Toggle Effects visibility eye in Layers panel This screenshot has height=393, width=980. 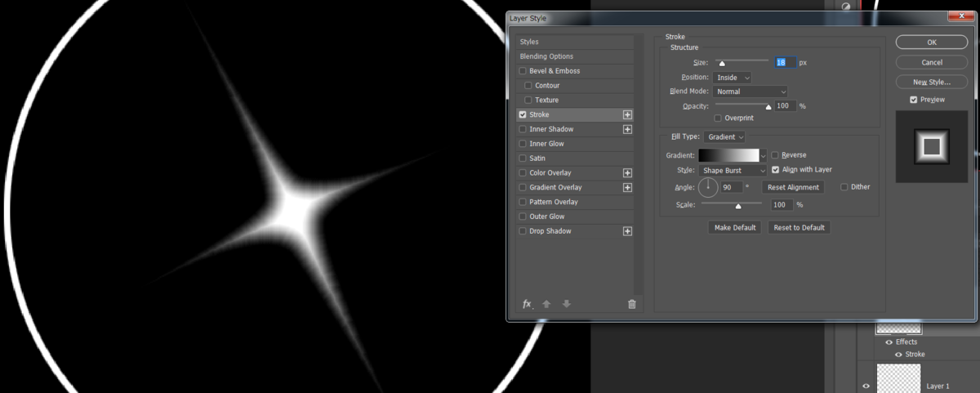pyautogui.click(x=889, y=342)
